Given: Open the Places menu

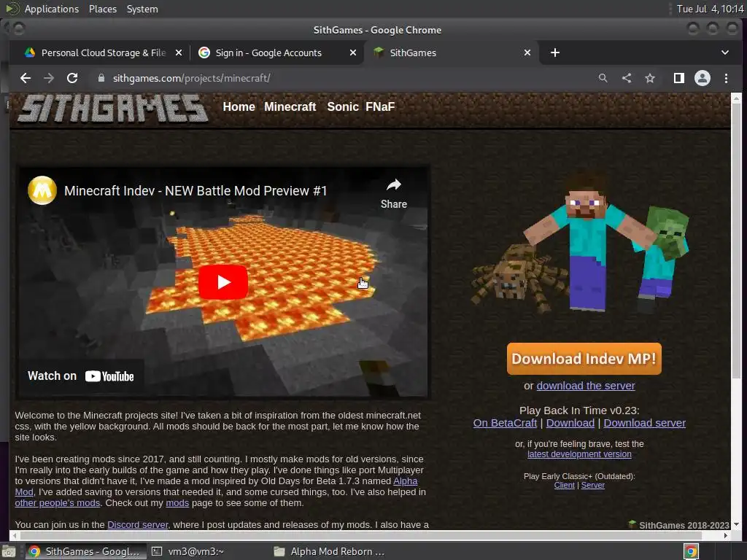Looking at the screenshot, I should (102, 9).
